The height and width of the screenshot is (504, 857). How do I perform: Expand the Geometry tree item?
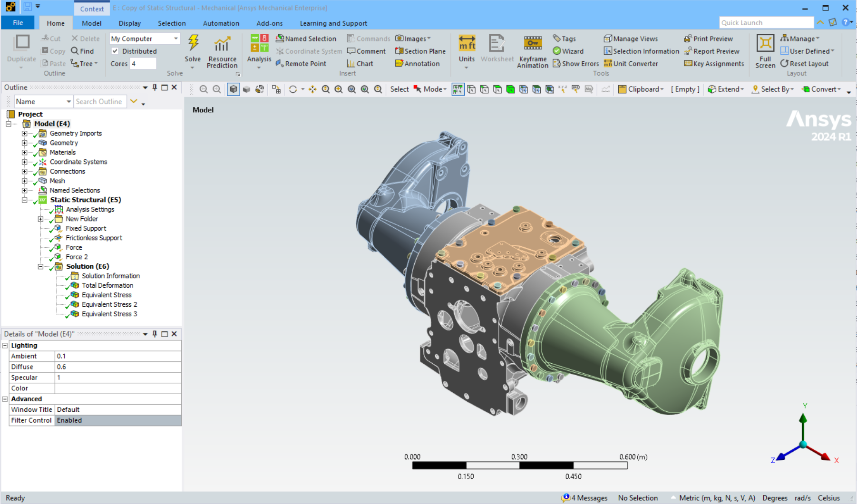click(x=25, y=143)
